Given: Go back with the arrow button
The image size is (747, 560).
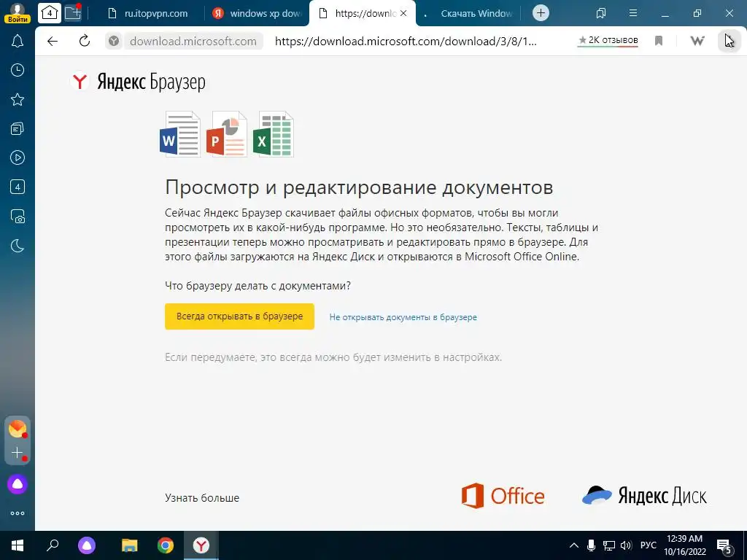Looking at the screenshot, I should pyautogui.click(x=53, y=41).
